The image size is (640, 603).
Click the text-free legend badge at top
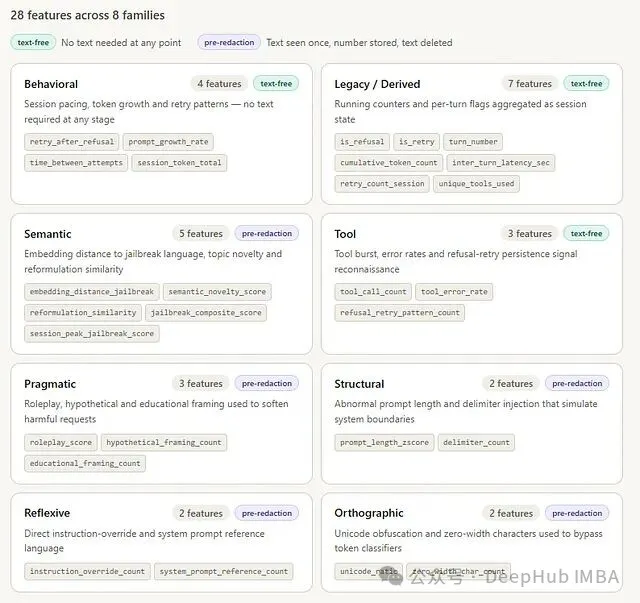(33, 43)
